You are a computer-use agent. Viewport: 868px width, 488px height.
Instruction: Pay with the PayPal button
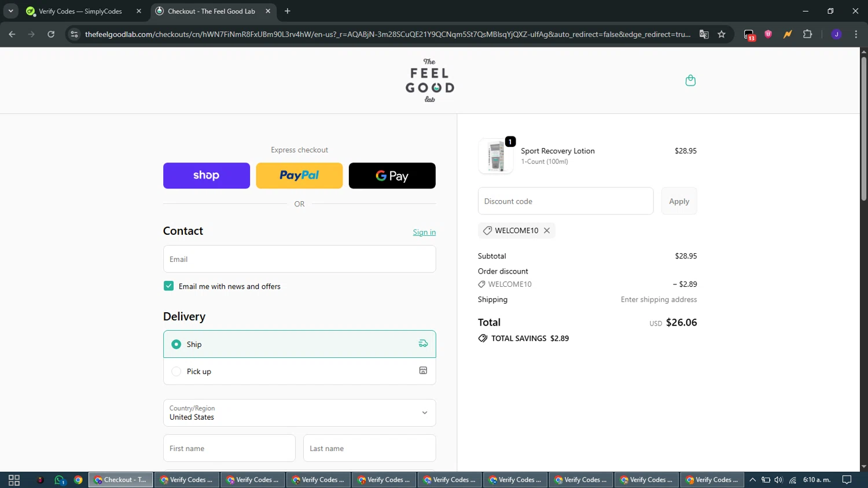(299, 175)
